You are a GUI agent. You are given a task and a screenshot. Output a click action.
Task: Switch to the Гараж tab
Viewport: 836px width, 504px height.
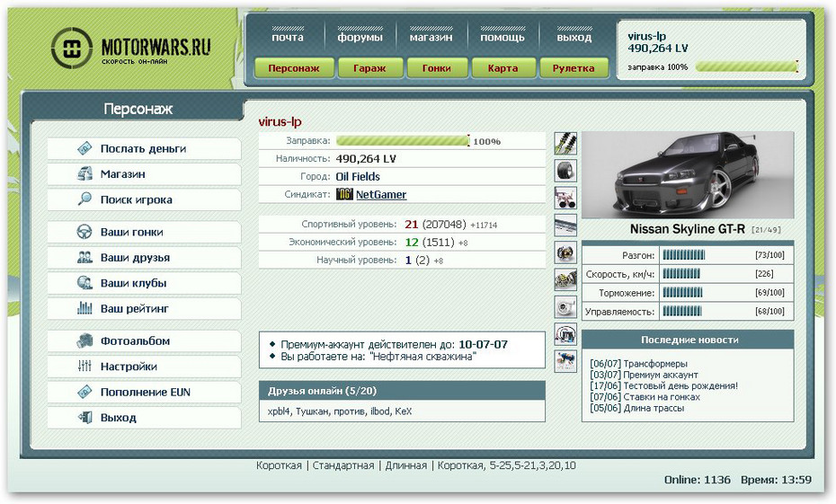tap(369, 68)
